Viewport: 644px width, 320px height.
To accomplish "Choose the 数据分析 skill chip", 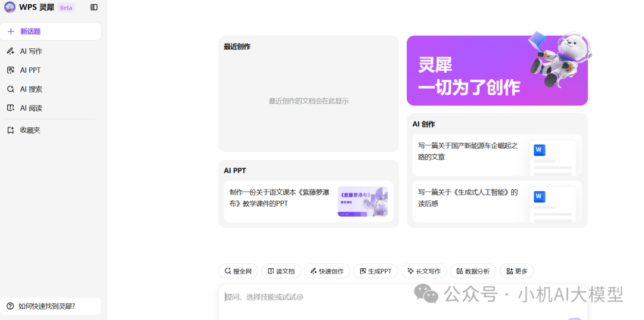I will tap(473, 271).
